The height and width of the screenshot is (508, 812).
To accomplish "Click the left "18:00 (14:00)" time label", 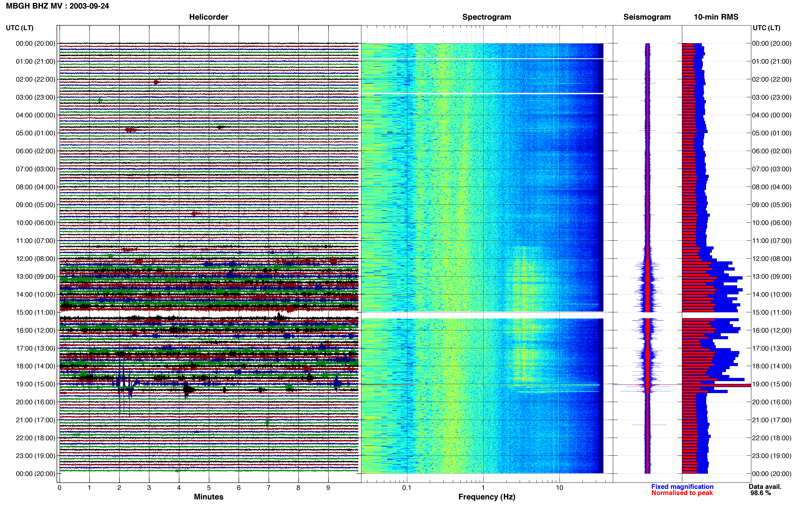I will tap(36, 366).
